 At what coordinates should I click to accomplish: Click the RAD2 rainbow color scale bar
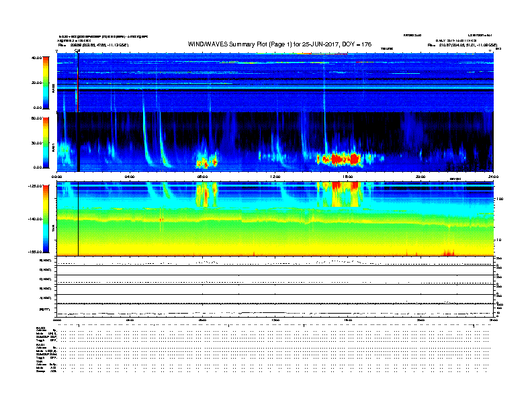46,83
